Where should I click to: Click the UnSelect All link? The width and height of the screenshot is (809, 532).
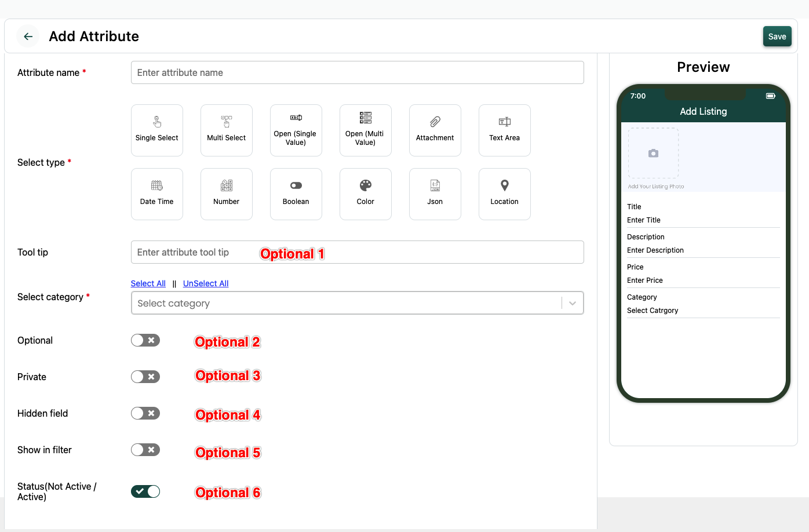pos(206,283)
